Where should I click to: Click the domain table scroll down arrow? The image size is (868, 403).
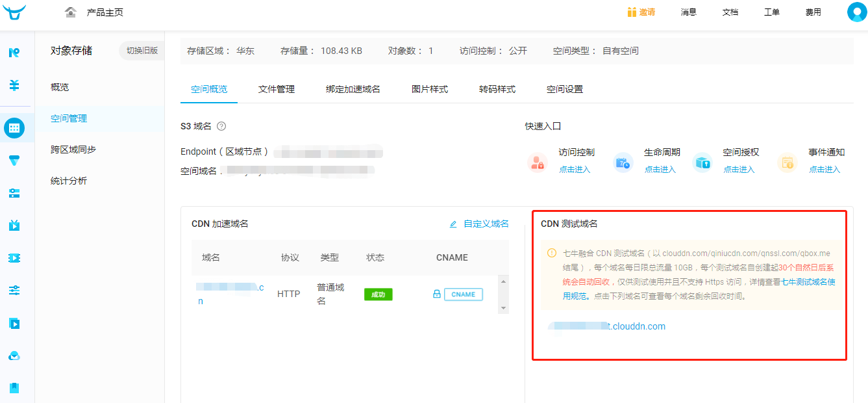pyautogui.click(x=502, y=308)
